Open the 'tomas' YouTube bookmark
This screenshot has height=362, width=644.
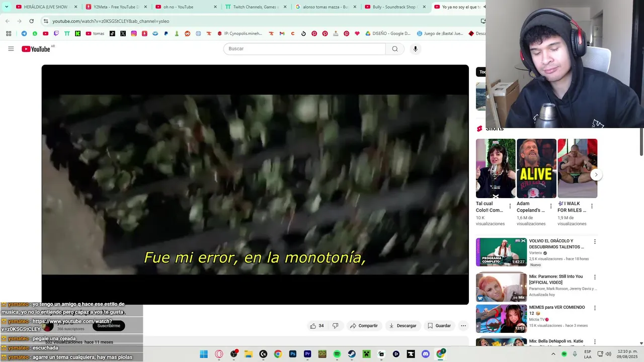[x=95, y=34]
